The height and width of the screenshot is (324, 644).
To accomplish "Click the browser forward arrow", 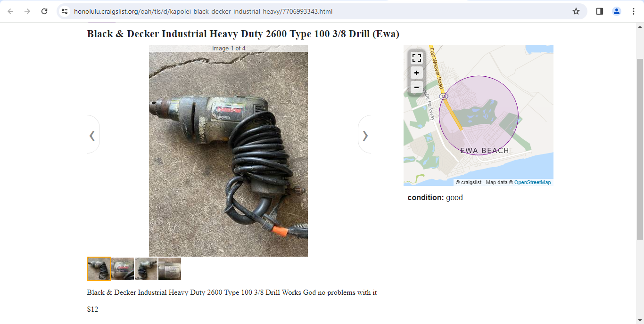I will [x=27, y=11].
